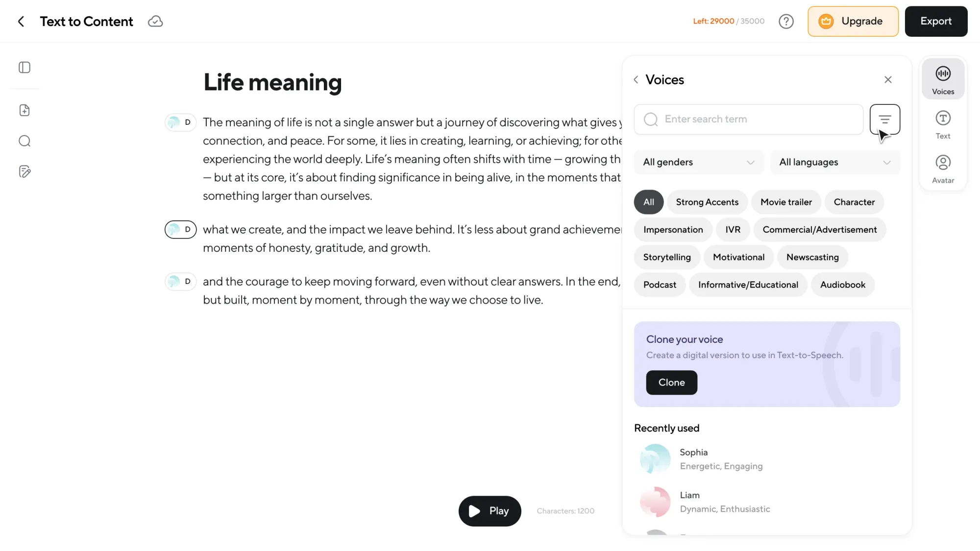
Task: Click the add new document icon
Action: (24, 110)
